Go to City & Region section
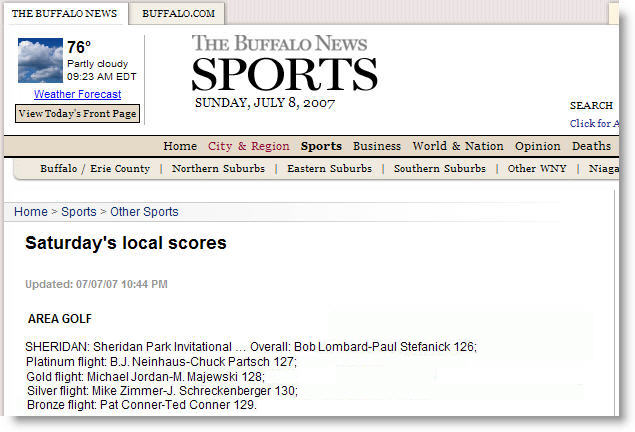The height and width of the screenshot is (432, 635). 249,146
